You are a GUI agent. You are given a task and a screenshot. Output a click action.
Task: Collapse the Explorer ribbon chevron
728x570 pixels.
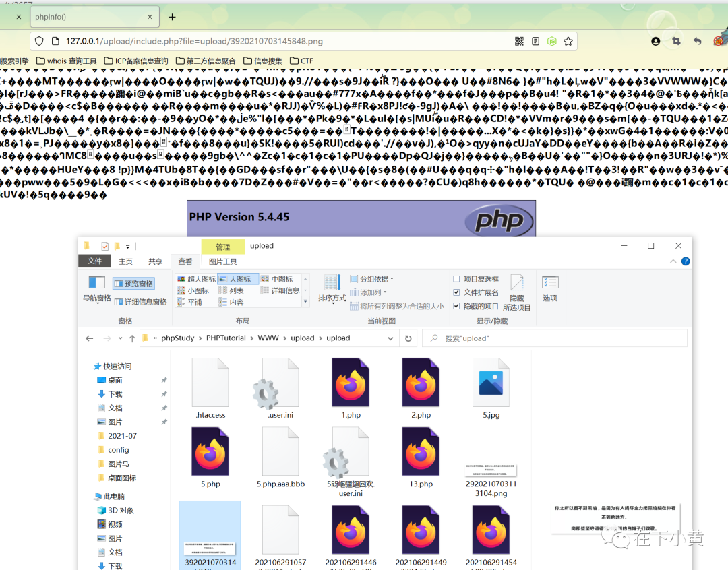point(673,262)
